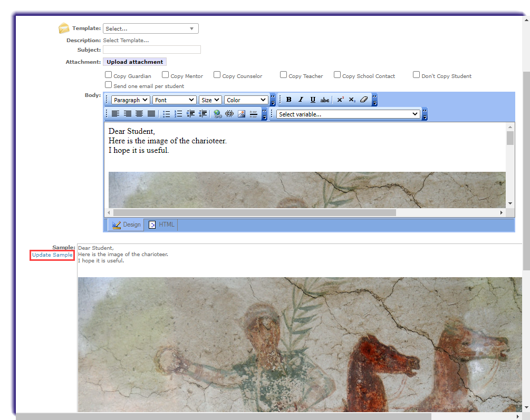Switch to the HTML tab
Image resolution: width=530 pixels, height=420 pixels.
tap(161, 224)
